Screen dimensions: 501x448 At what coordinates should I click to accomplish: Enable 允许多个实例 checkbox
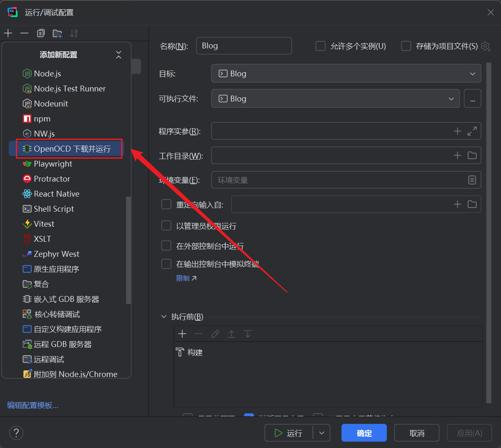coord(320,46)
